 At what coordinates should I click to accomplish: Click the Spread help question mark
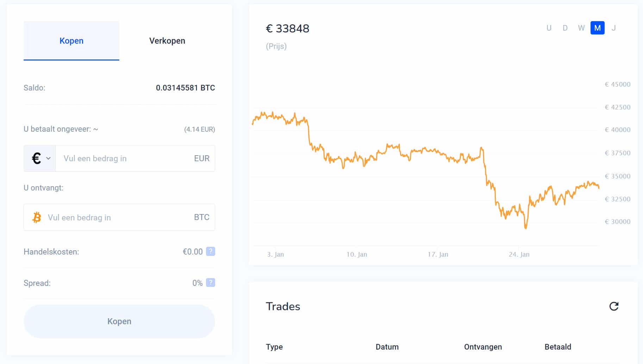pos(210,282)
